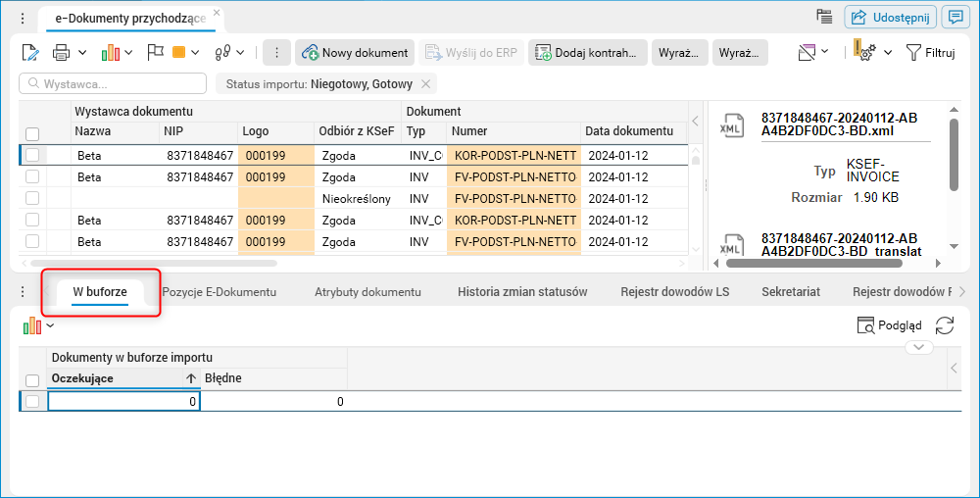Click the refresh icon in buffer panel
Image resolution: width=980 pixels, height=498 pixels.
tap(945, 326)
